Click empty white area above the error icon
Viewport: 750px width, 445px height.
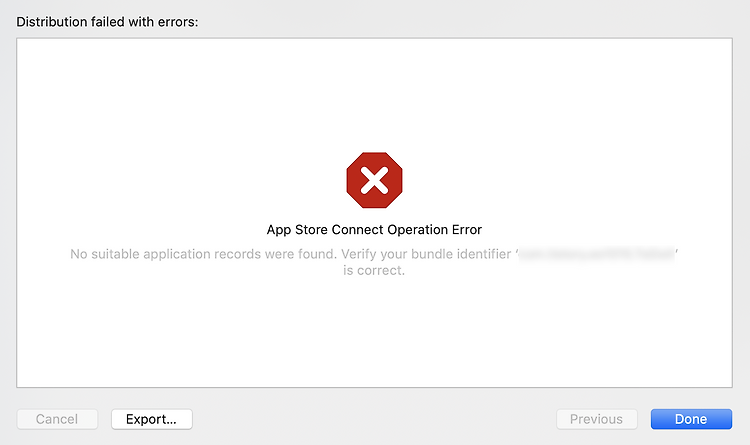coord(374,96)
